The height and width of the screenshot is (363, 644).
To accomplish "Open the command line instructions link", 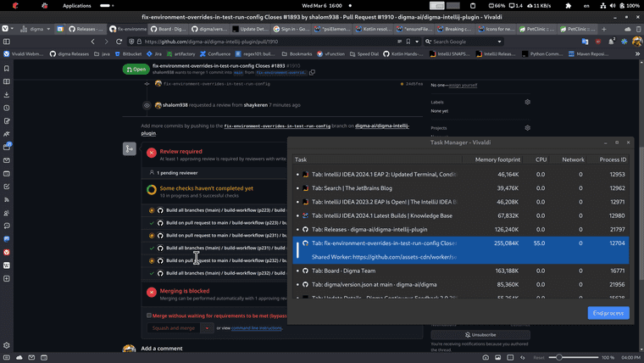I will click(x=257, y=328).
